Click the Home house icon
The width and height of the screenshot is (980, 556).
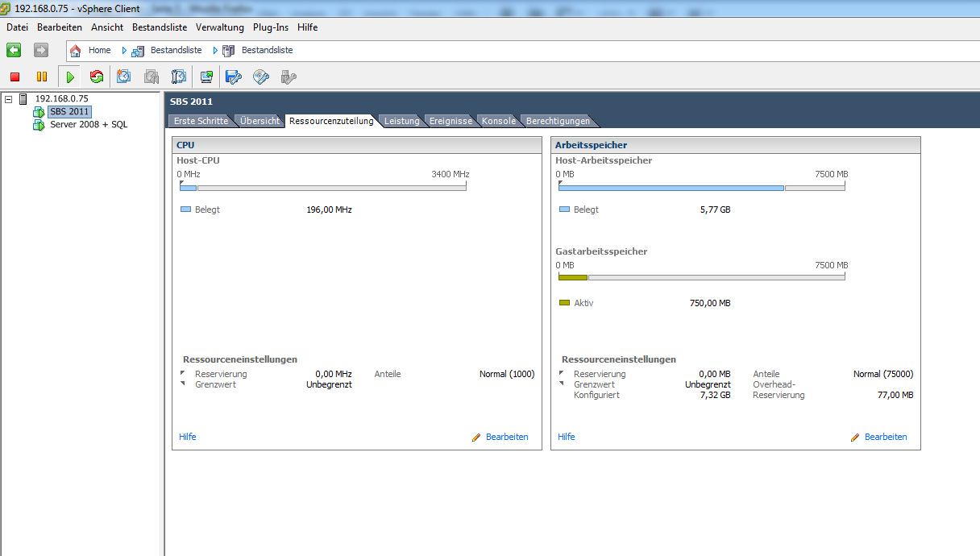pyautogui.click(x=75, y=50)
